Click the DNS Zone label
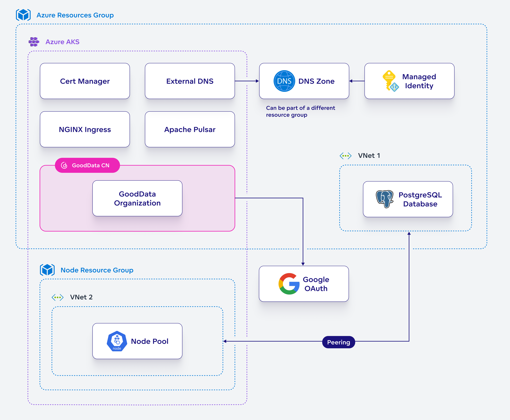 pos(316,81)
